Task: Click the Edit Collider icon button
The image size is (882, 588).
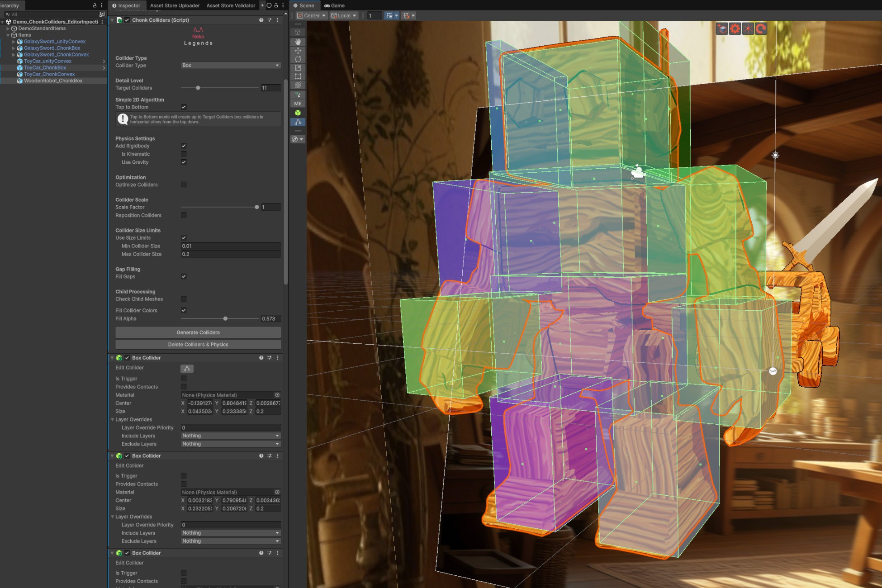Action: click(x=187, y=369)
